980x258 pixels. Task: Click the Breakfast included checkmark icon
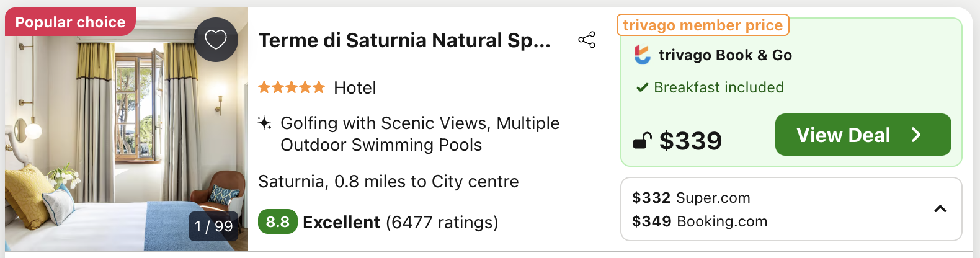coord(642,87)
